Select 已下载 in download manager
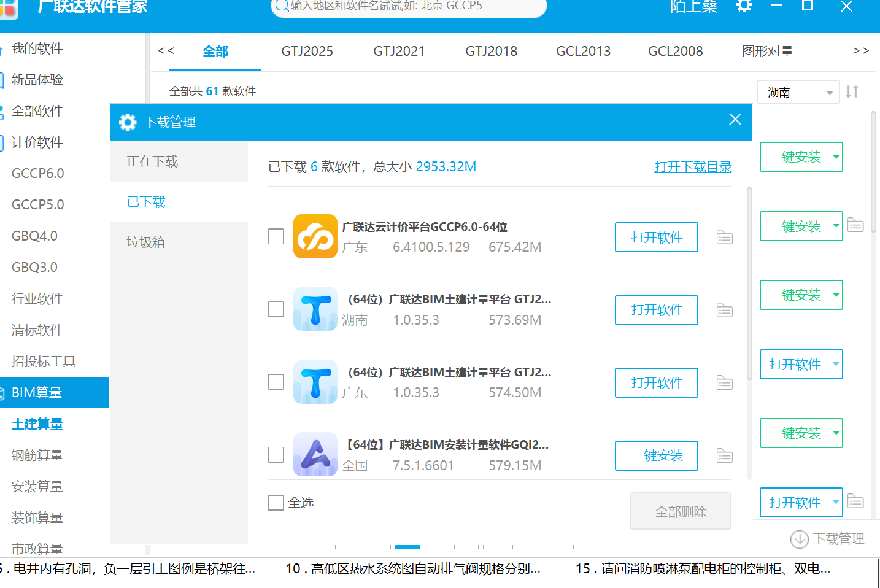880x588 pixels. (x=179, y=202)
